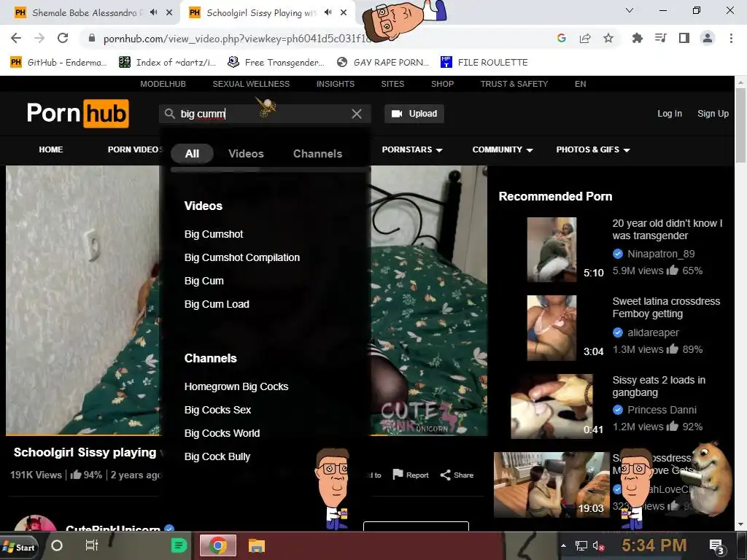Reload the current page
The image size is (747, 560).
pos(63,38)
